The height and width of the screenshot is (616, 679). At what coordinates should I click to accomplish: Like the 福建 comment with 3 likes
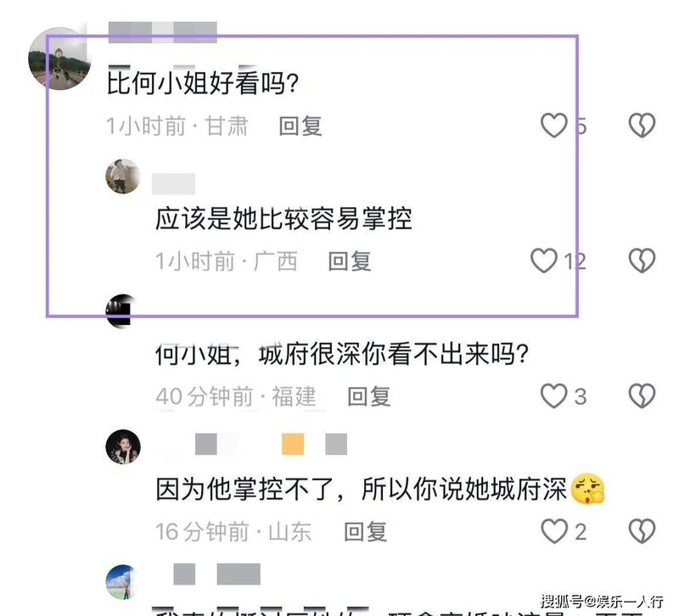click(554, 396)
